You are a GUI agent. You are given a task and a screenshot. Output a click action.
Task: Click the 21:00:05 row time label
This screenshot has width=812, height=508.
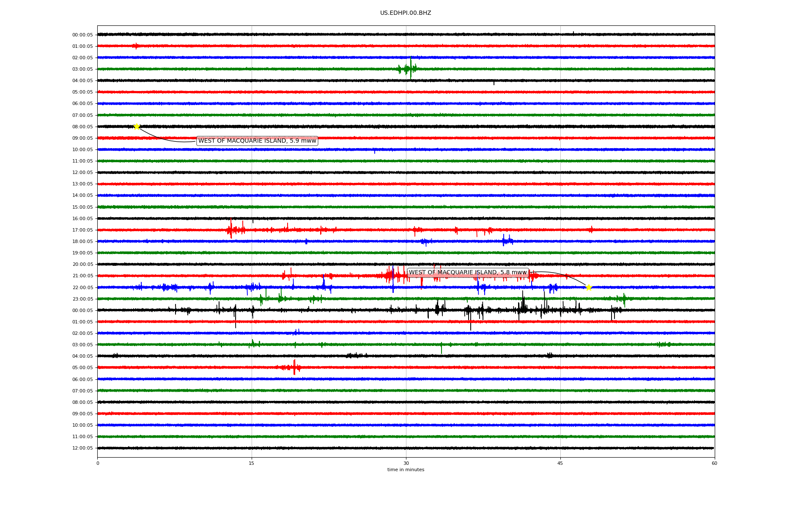tap(82, 276)
